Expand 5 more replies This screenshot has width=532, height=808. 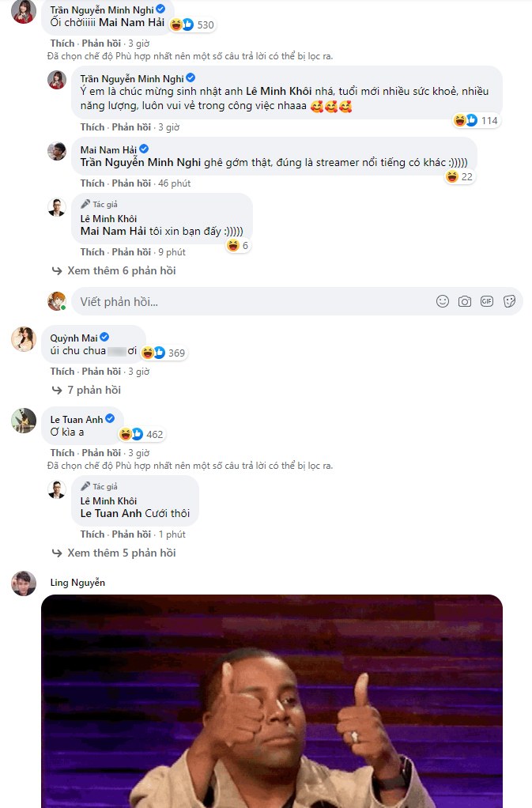(x=121, y=553)
